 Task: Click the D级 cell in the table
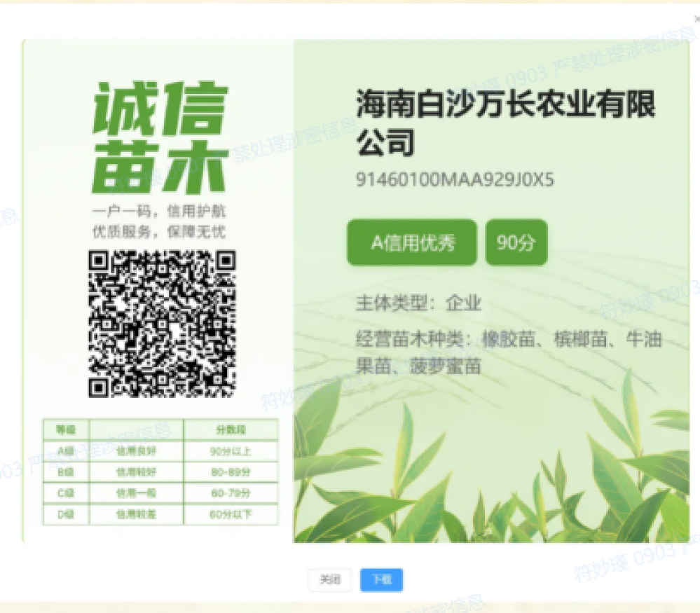tap(66, 514)
